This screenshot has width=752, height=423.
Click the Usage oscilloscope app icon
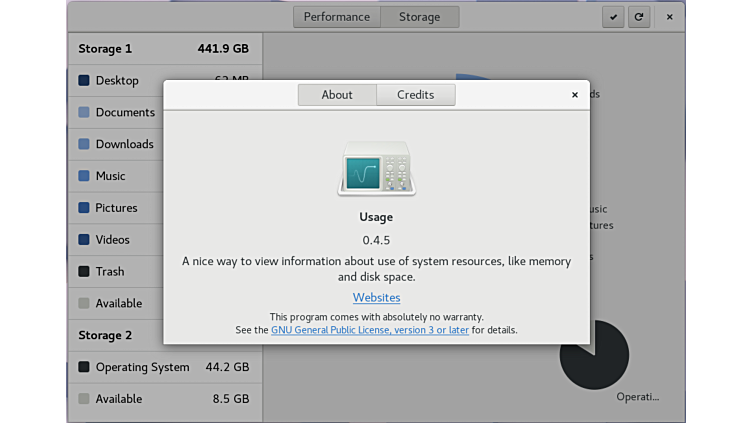[376, 168]
